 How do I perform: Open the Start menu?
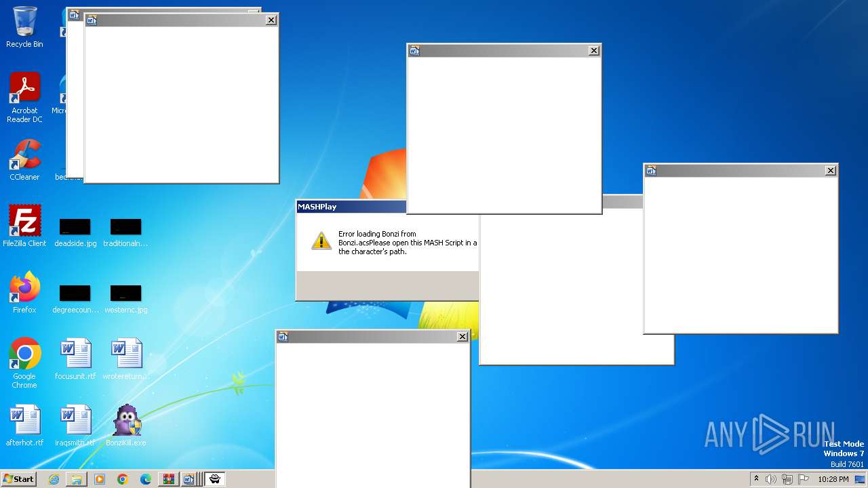(19, 479)
